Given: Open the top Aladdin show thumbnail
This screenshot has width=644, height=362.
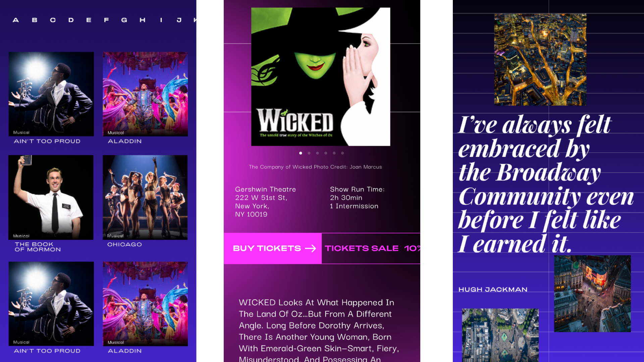Looking at the screenshot, I should click(145, 94).
